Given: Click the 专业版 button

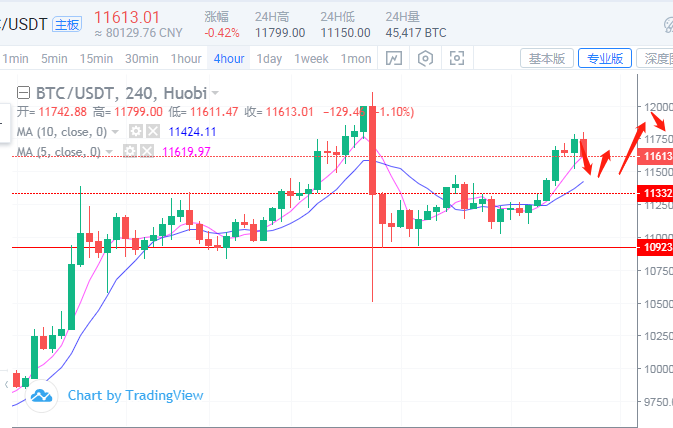Looking at the screenshot, I should coord(606,59).
